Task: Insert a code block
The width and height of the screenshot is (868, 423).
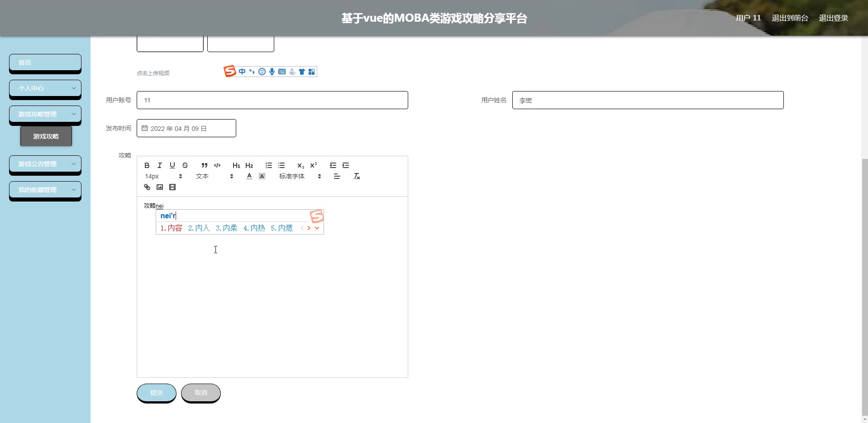Action: pos(217,165)
